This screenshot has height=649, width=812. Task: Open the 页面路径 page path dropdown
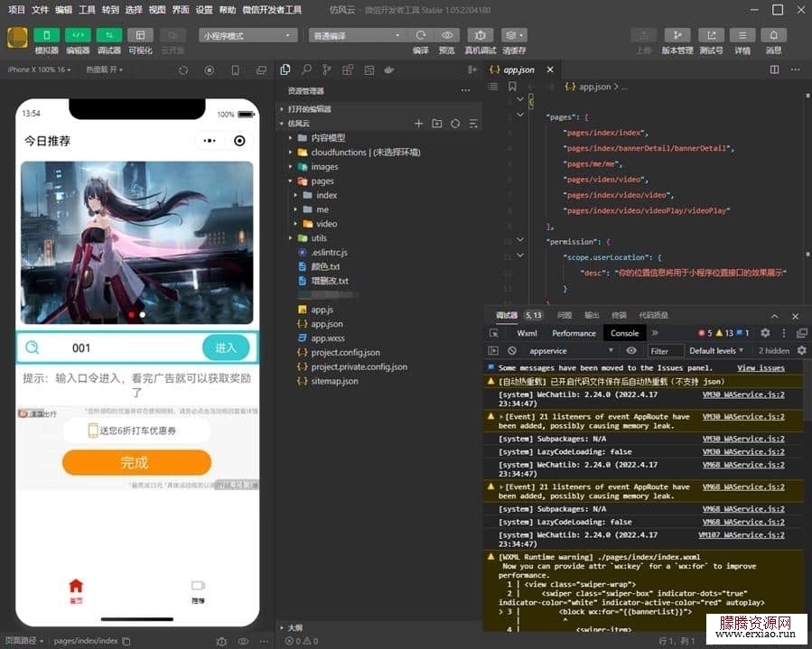[x=24, y=641]
